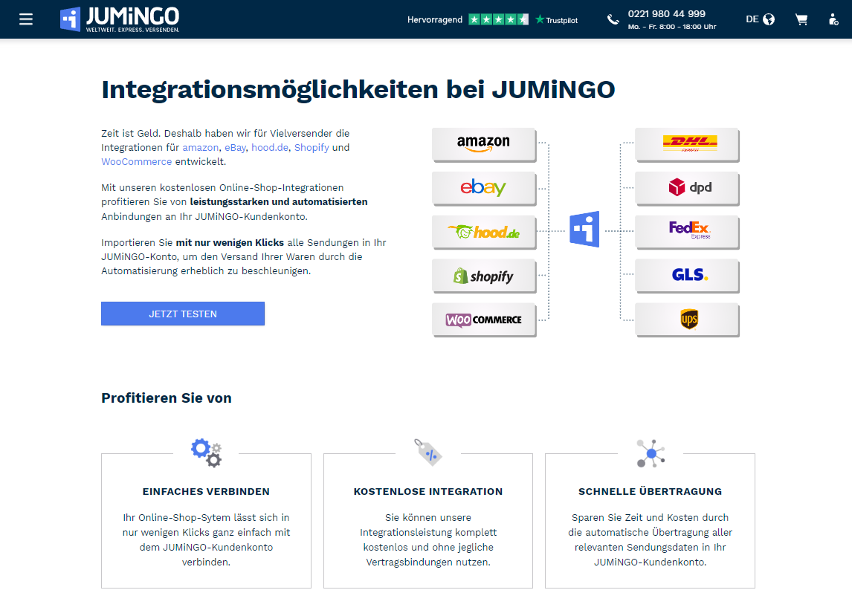Follow the amazon link in text
Image resolution: width=852 pixels, height=616 pixels.
(201, 147)
